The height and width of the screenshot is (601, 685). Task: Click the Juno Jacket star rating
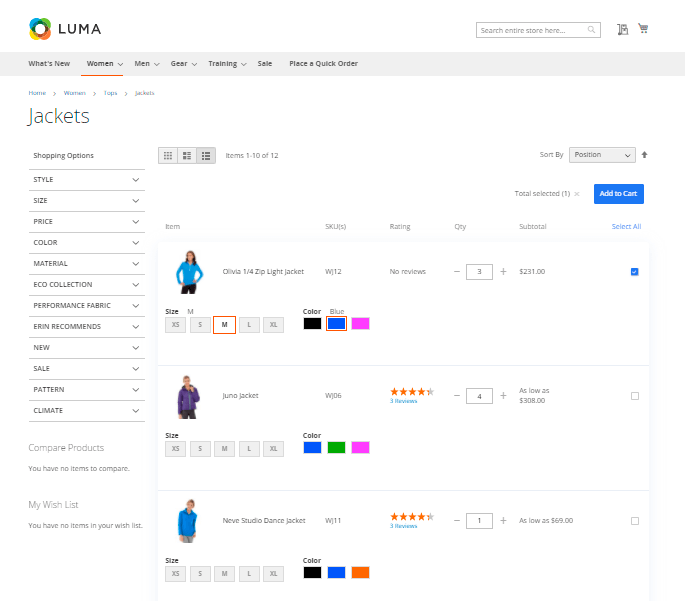pyautogui.click(x=412, y=392)
